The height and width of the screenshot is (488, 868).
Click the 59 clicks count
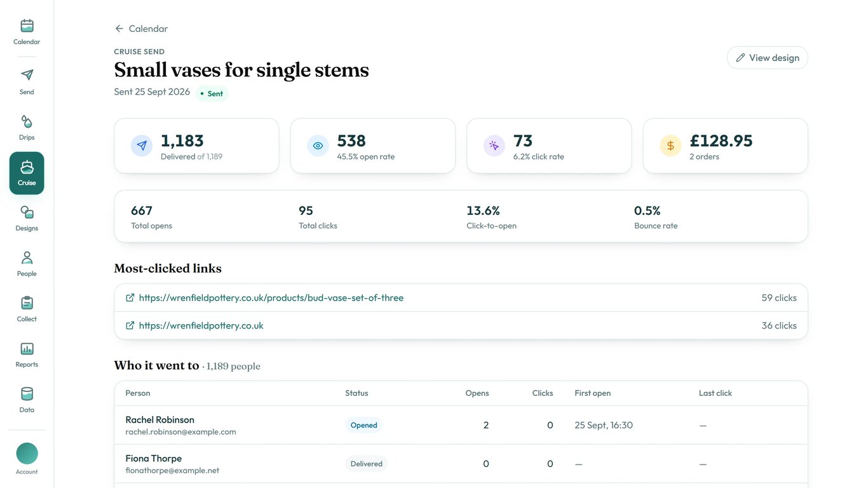(x=779, y=297)
